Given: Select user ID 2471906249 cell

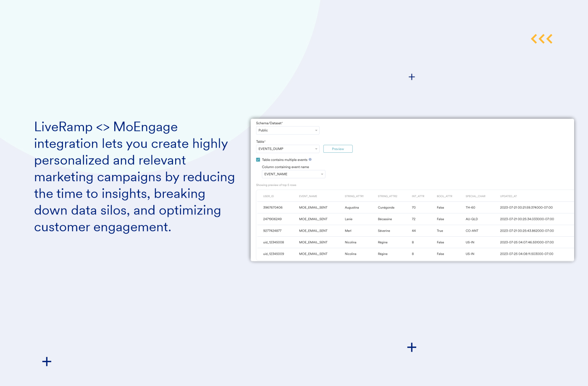Looking at the screenshot, I should pyautogui.click(x=272, y=219).
